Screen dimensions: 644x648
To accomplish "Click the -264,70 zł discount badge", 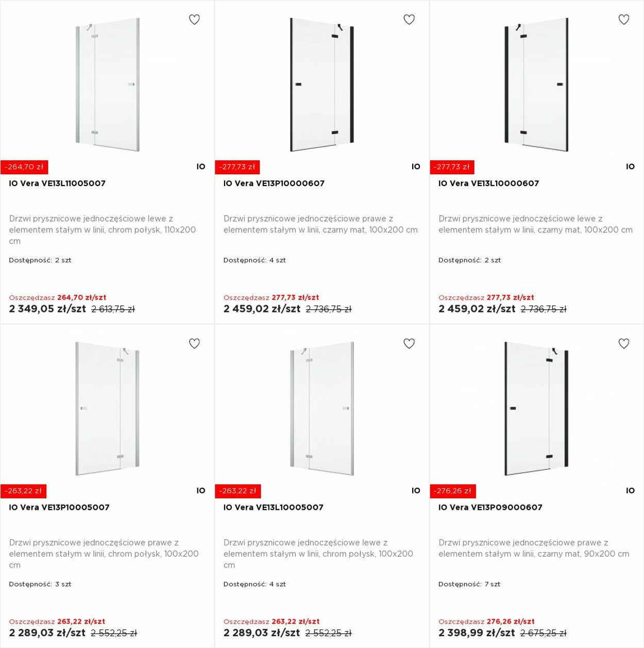I will tap(24, 167).
